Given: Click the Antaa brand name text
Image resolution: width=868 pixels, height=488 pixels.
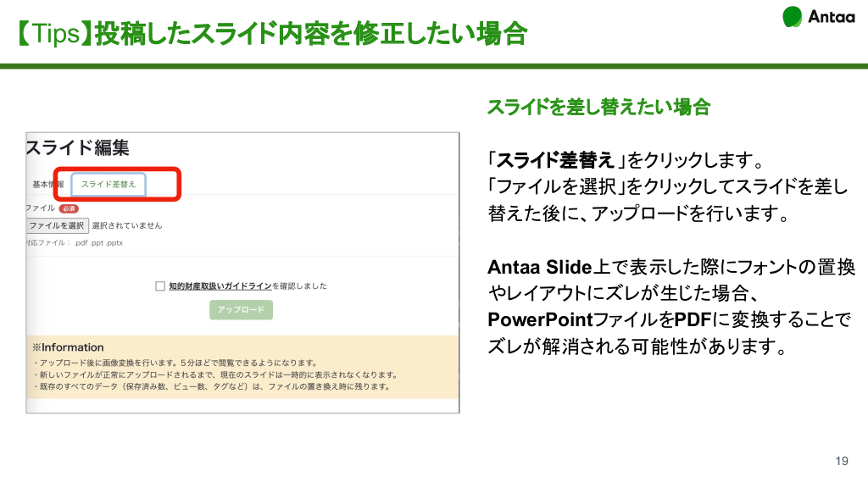Looking at the screenshot, I should point(832,17).
